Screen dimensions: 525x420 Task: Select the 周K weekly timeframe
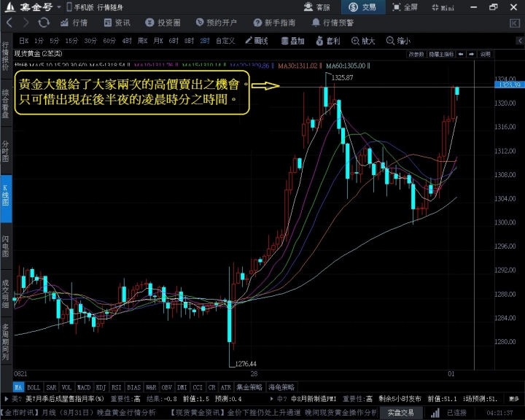point(142,41)
